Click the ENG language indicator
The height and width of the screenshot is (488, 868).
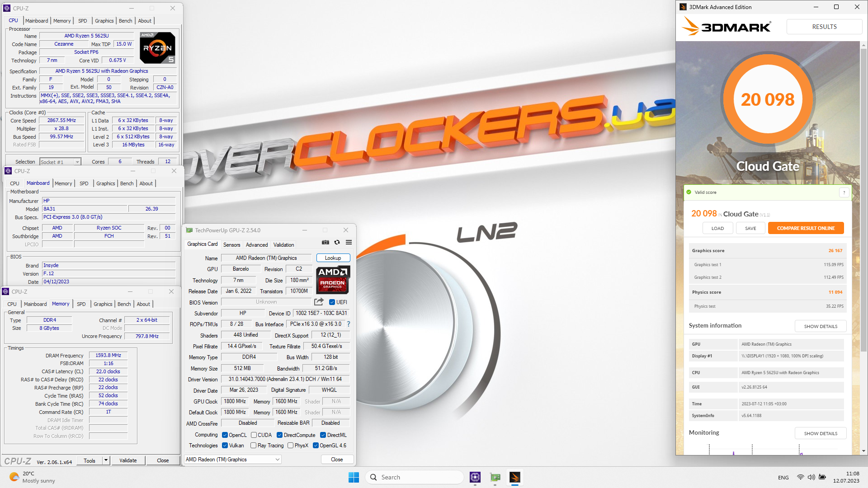click(783, 478)
